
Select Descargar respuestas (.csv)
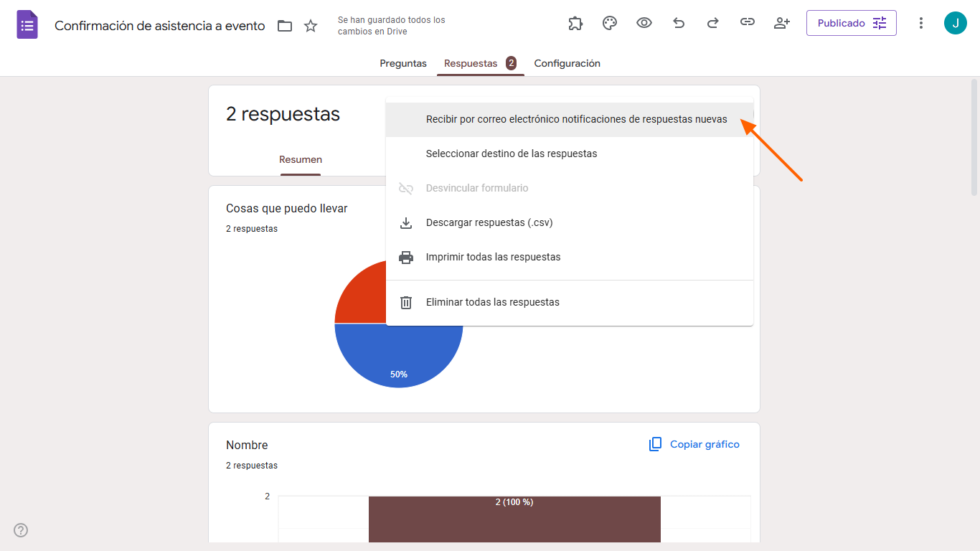click(489, 222)
